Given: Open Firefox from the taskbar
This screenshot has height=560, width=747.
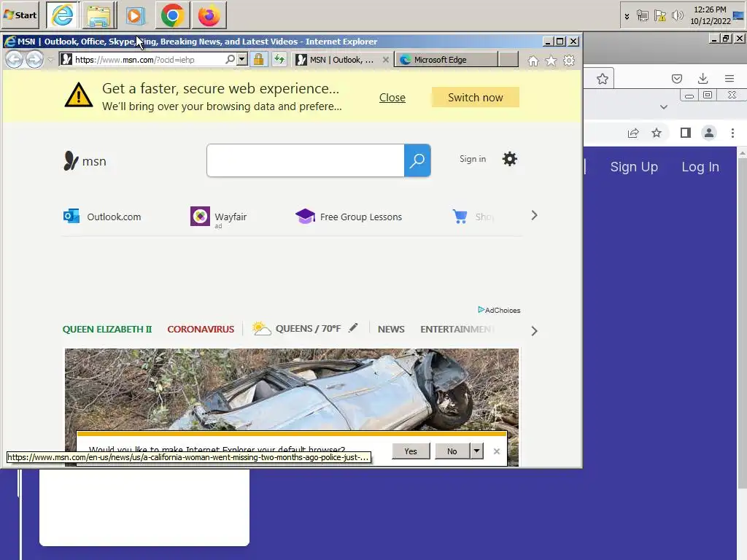Looking at the screenshot, I should [209, 15].
